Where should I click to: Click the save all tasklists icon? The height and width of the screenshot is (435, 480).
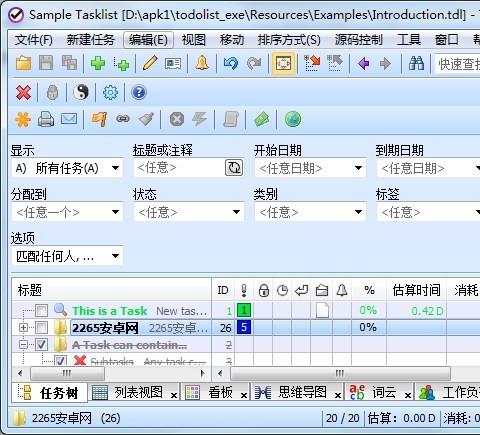69,63
